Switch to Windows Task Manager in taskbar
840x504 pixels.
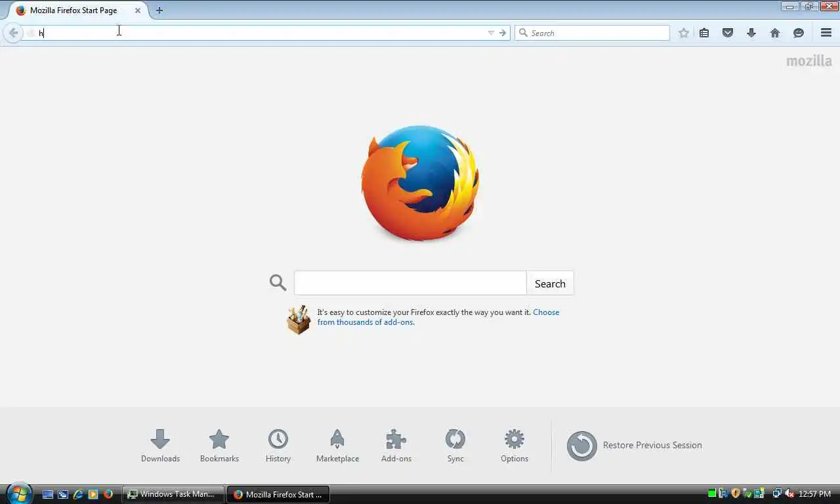click(173, 494)
